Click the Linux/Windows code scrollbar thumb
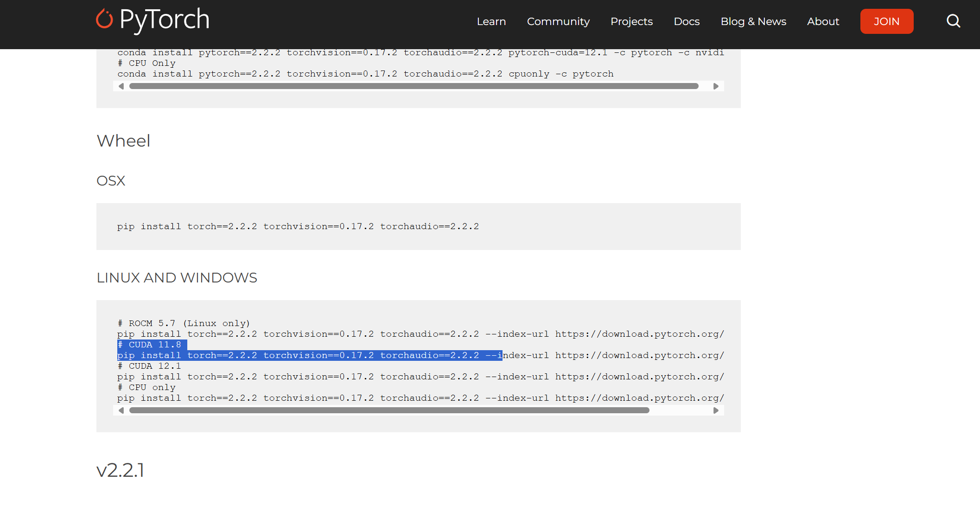 (x=389, y=410)
